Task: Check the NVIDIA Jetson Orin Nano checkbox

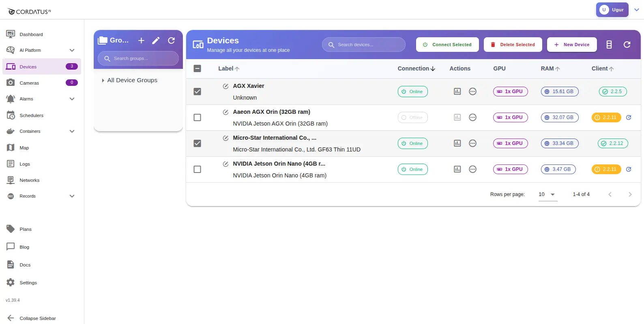Action: click(197, 169)
